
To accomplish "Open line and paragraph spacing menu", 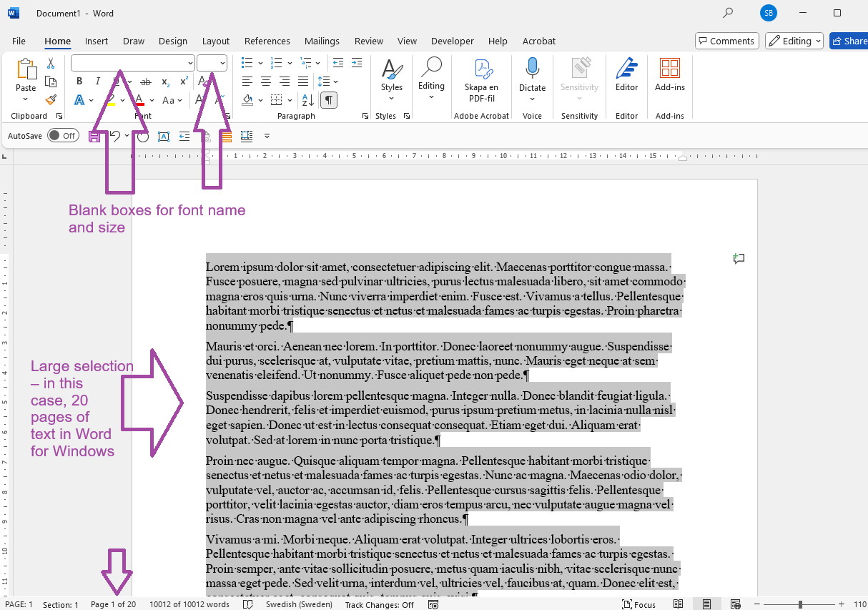I will [327, 82].
